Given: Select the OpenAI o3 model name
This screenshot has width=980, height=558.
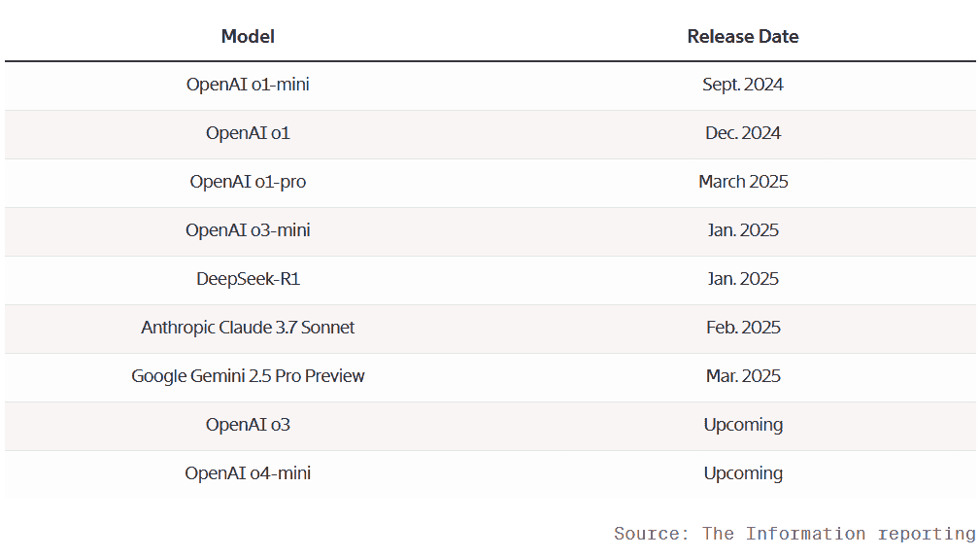Looking at the screenshot, I should tap(248, 425).
